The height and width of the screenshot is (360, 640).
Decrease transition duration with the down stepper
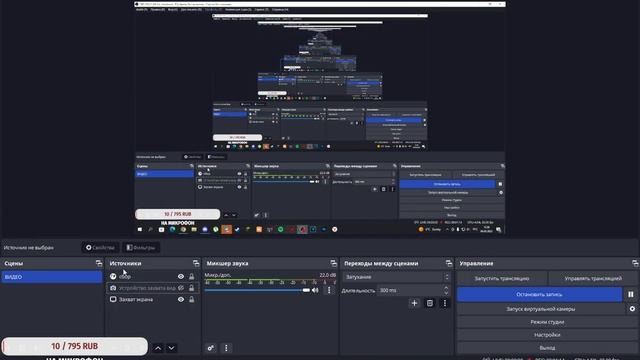tap(446, 293)
